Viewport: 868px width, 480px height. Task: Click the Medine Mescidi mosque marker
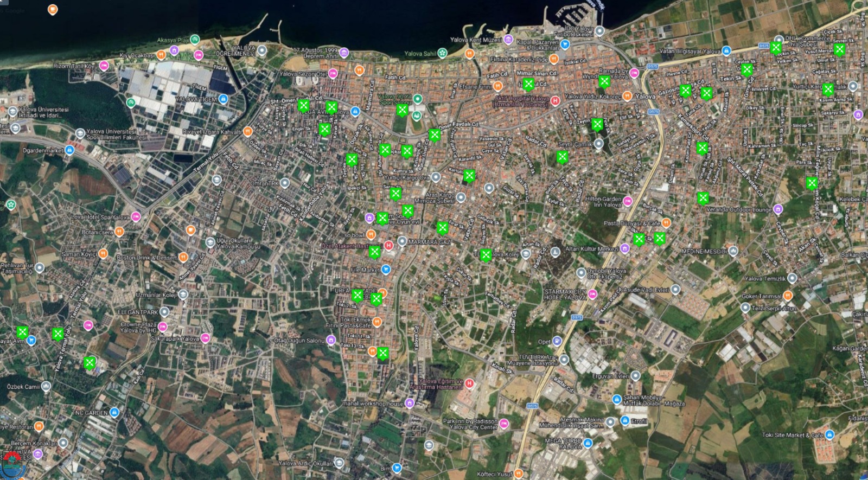coord(733,251)
